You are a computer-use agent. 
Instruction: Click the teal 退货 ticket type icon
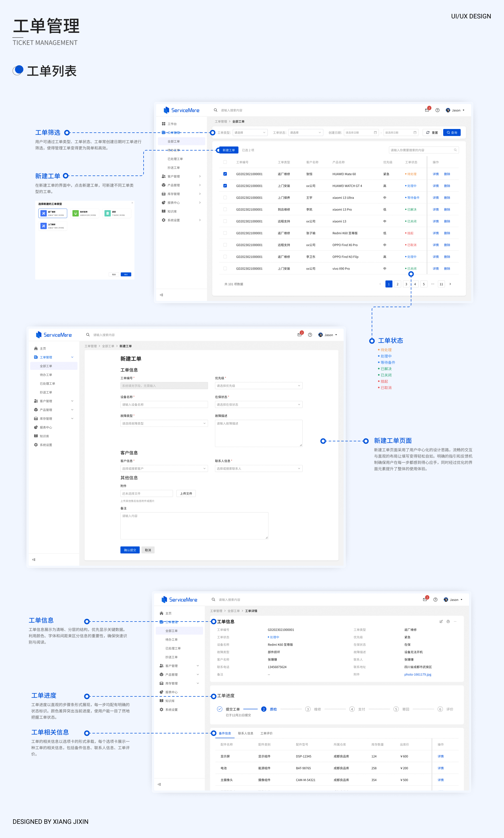(108, 213)
